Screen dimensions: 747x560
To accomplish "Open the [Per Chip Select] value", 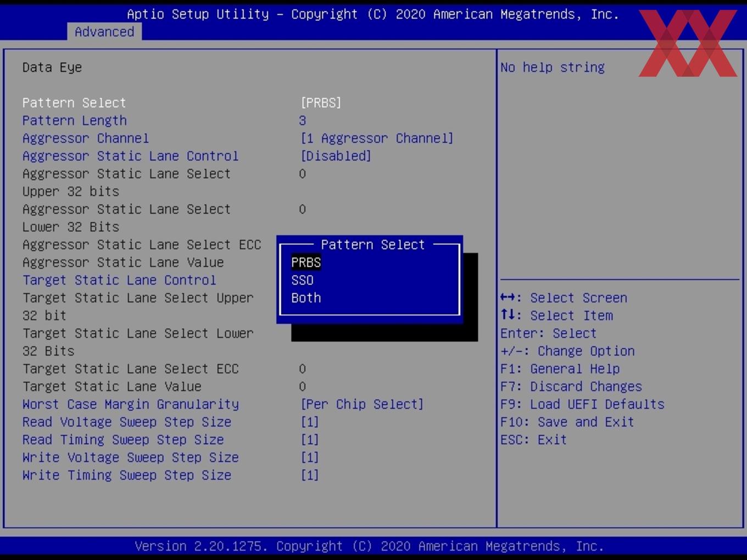I will coord(362,404).
